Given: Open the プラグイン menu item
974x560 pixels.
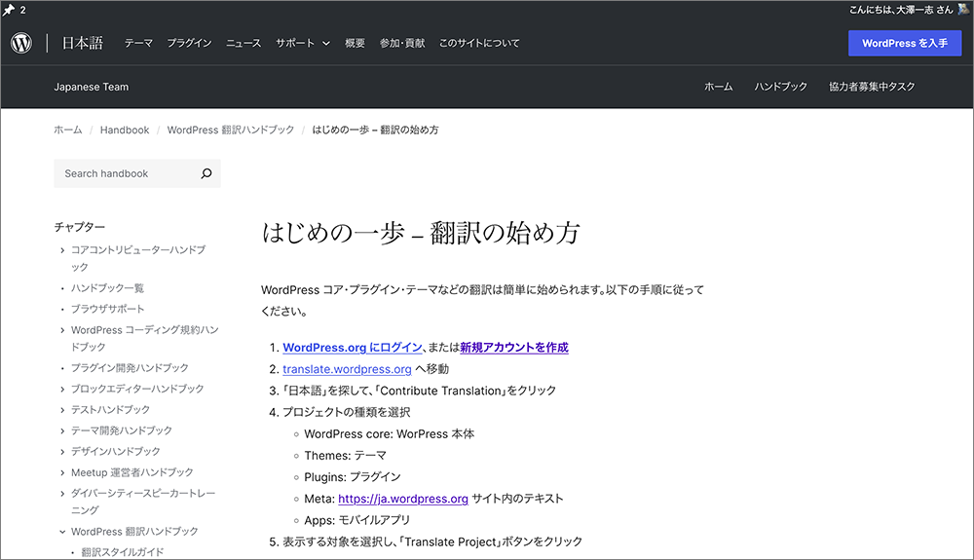Looking at the screenshot, I should pos(190,43).
